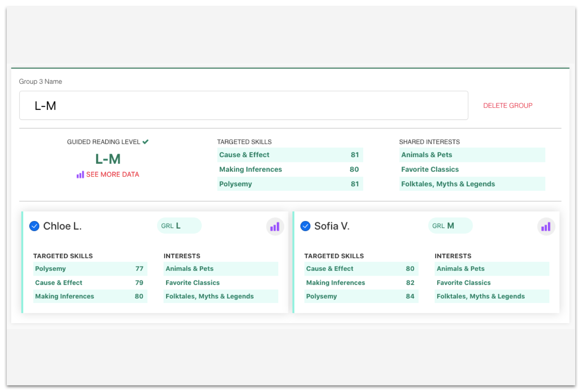
Task: Select group Making Inferences targeted skill
Action: pyautogui.click(x=290, y=169)
